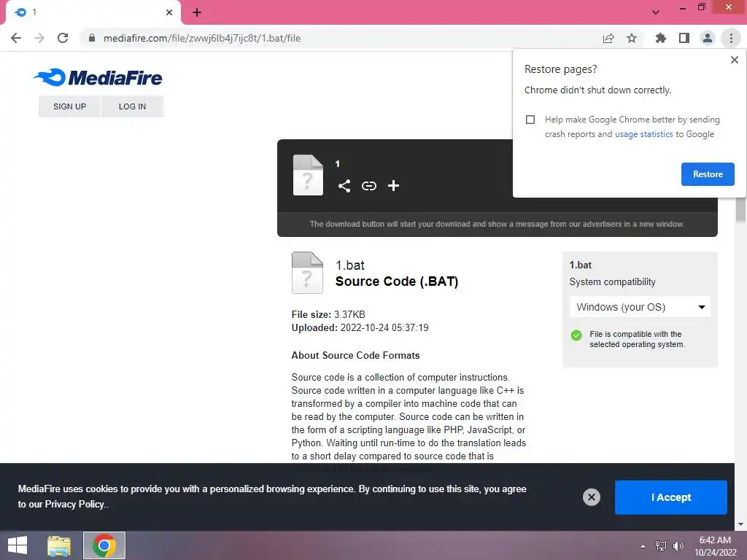
Task: Click the I Accept button
Action: click(671, 497)
